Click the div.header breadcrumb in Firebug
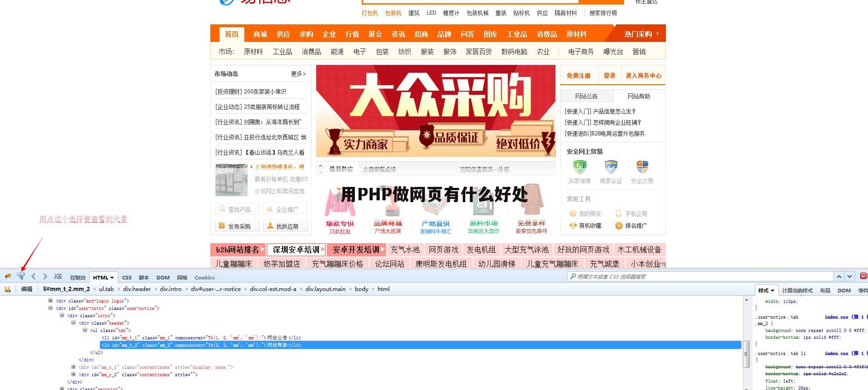868x390 pixels. coord(137,289)
